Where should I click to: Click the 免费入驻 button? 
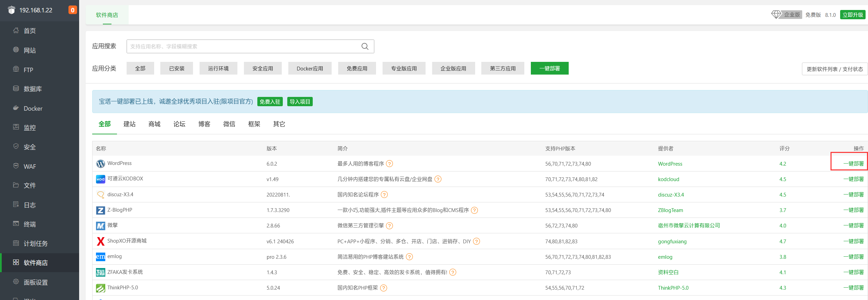pyautogui.click(x=270, y=102)
